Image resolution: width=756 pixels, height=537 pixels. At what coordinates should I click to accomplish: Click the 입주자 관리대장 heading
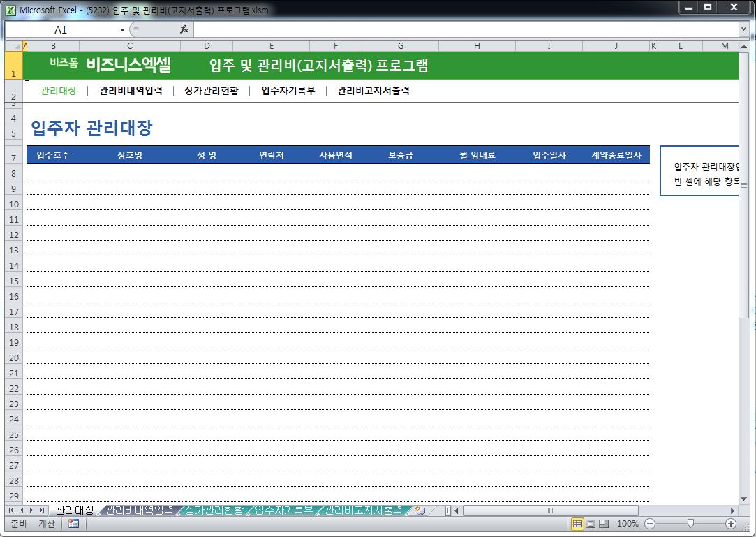[91, 128]
